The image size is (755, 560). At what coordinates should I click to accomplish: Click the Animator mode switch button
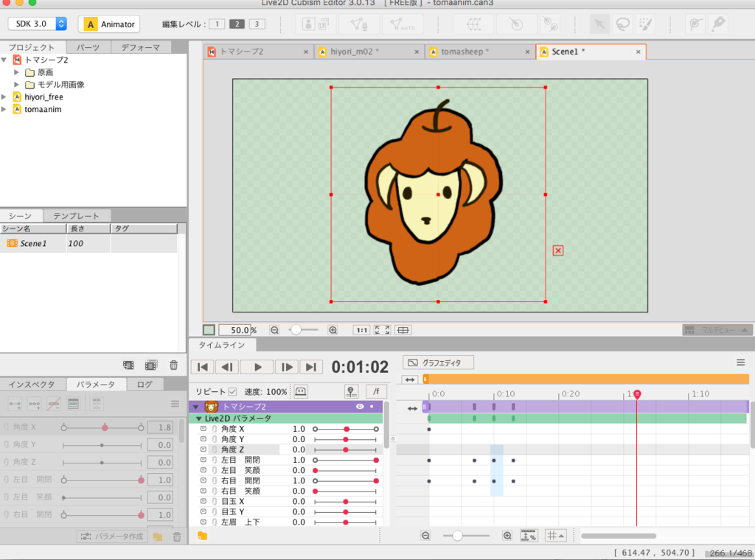point(109,24)
